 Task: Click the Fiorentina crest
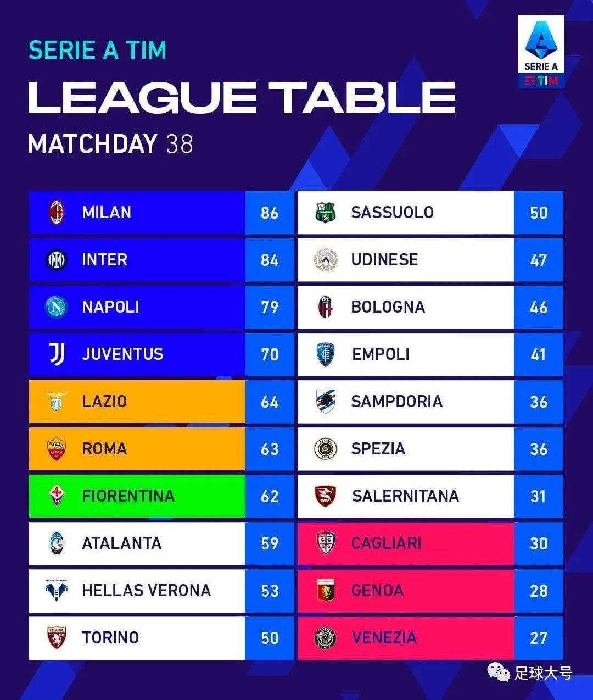(x=57, y=496)
